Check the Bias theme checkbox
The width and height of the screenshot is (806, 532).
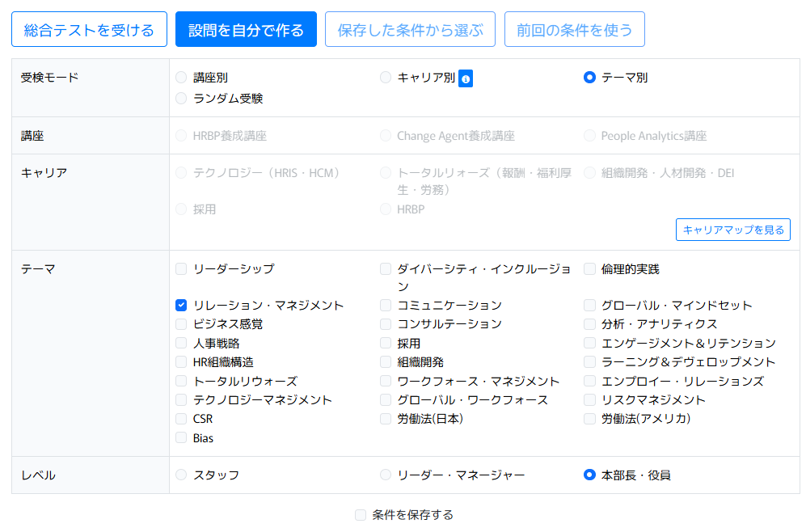click(181, 437)
